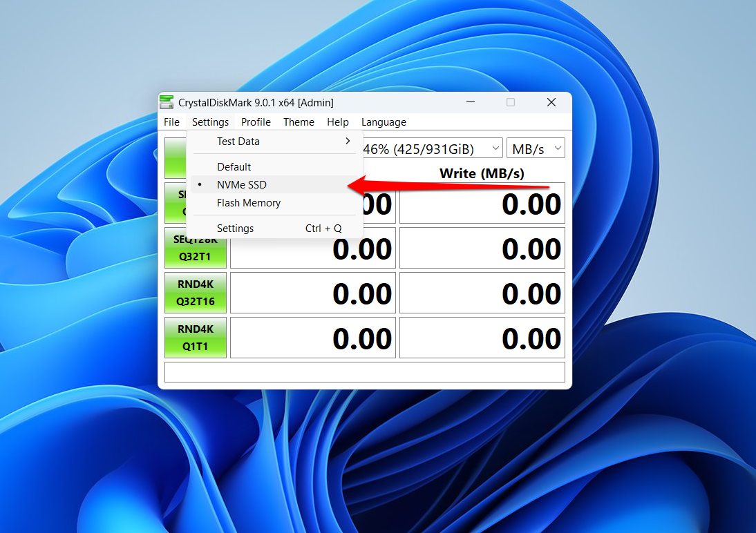Click the RND4K Q1T1 write result value
This screenshot has width=756, height=533.
482,338
